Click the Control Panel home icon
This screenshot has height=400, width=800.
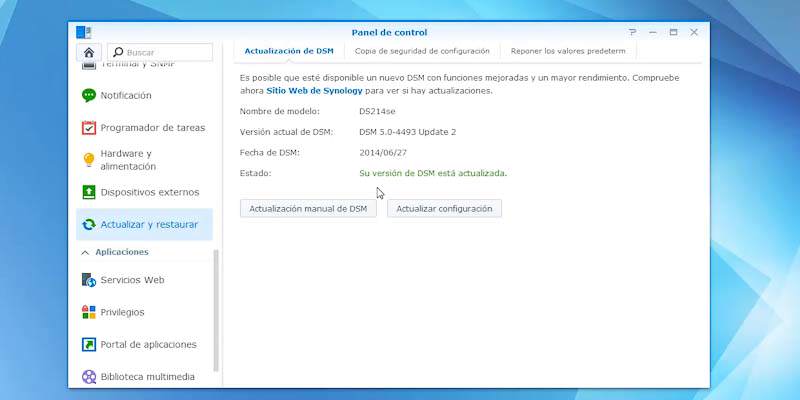89,53
